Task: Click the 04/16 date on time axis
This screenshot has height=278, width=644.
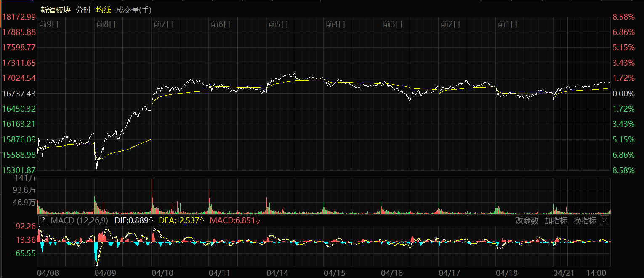Action: click(392, 273)
